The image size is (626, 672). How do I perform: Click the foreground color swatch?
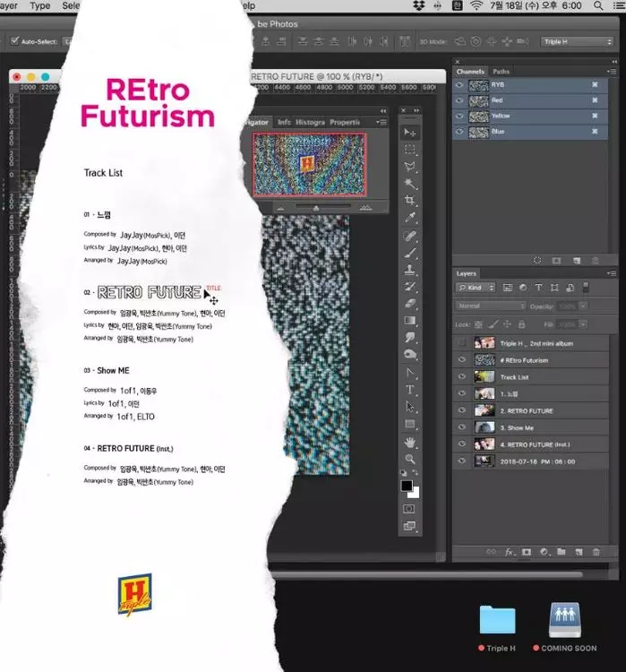tap(407, 486)
